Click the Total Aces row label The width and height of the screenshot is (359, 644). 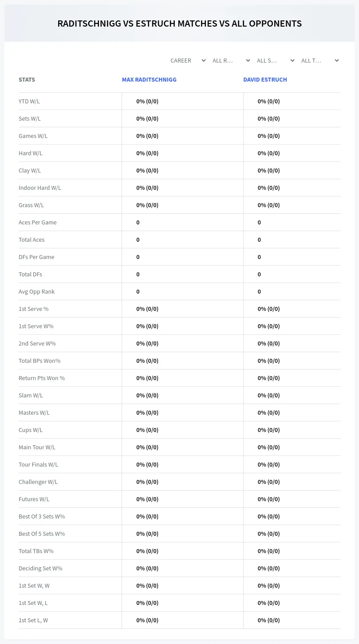point(32,240)
